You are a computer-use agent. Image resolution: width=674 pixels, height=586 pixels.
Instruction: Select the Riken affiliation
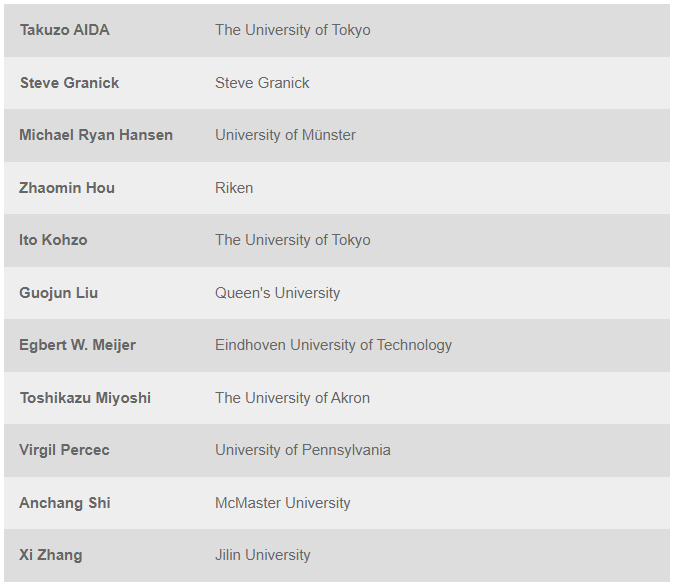tap(234, 188)
